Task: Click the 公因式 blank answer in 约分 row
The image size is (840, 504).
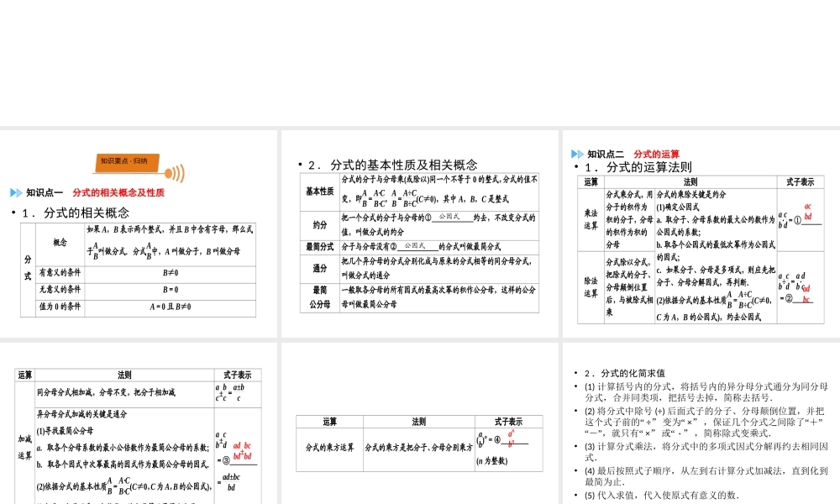Action: coord(449,217)
